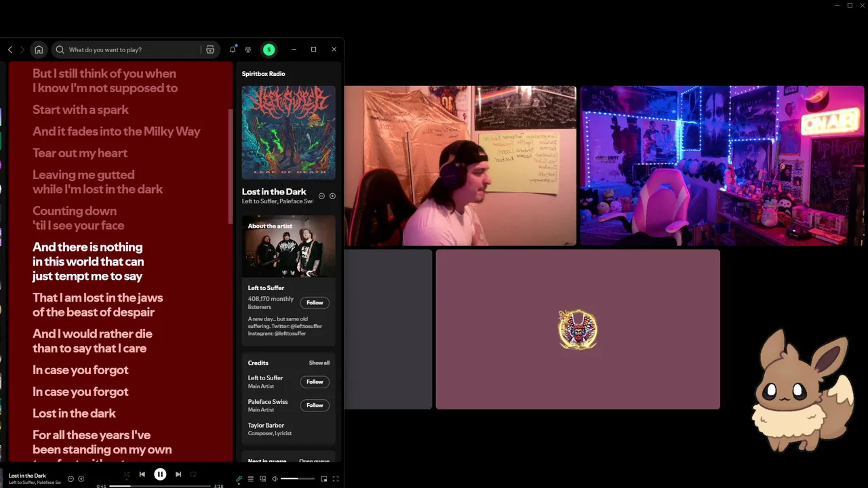The width and height of the screenshot is (868, 488).
Task: Open the green profile avatar menu
Action: coord(269,49)
